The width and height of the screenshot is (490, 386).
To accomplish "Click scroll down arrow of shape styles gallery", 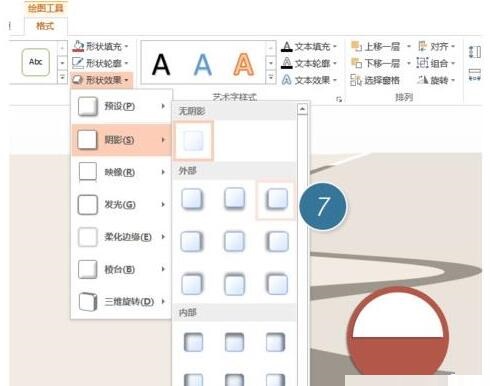I will (62, 62).
